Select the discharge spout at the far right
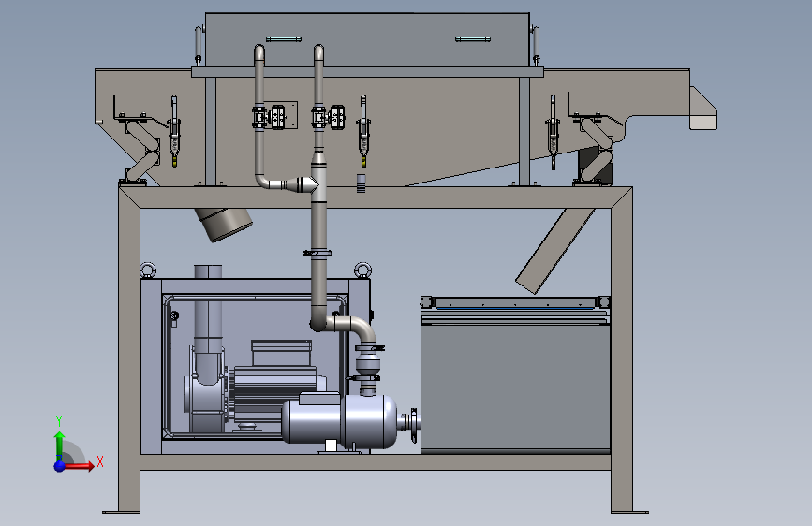 (x=703, y=109)
